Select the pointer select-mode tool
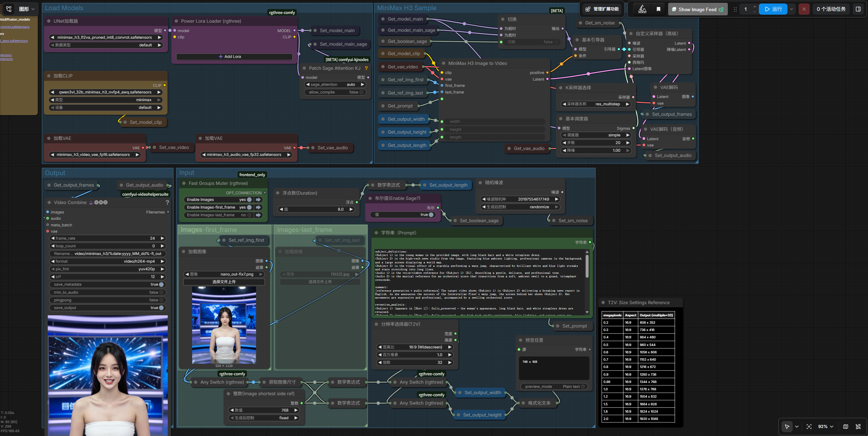Screen dimensions: 868x436 787,427
